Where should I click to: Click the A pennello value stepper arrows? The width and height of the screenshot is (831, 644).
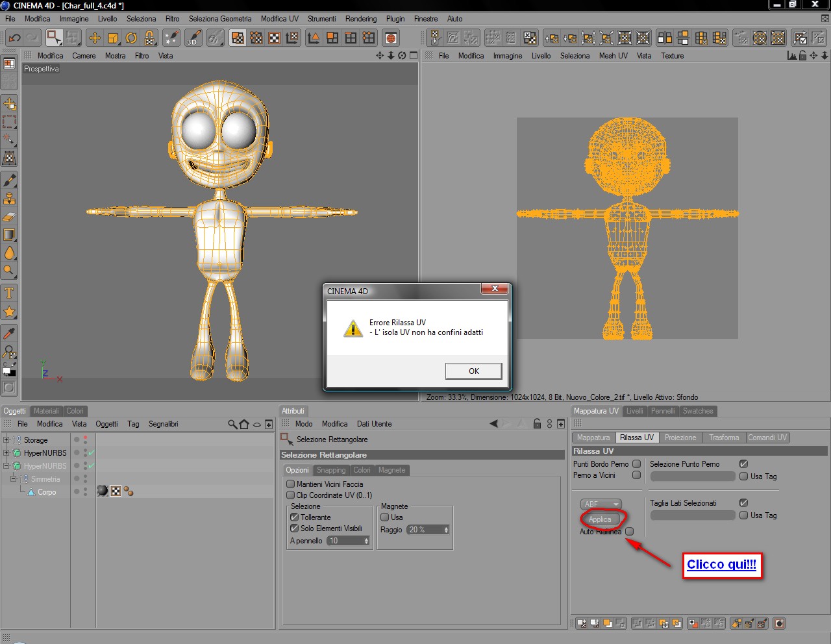click(x=367, y=540)
